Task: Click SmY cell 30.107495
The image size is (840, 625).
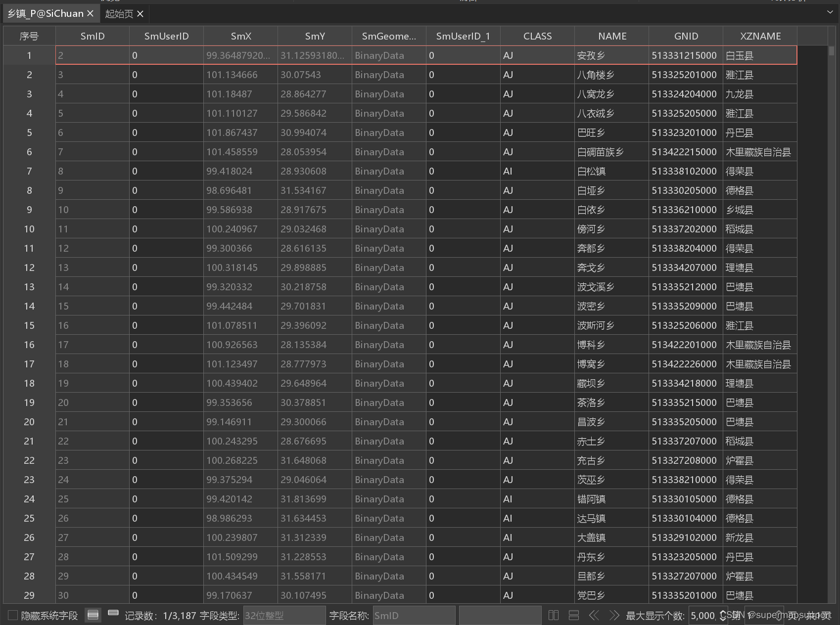Action: (315, 595)
